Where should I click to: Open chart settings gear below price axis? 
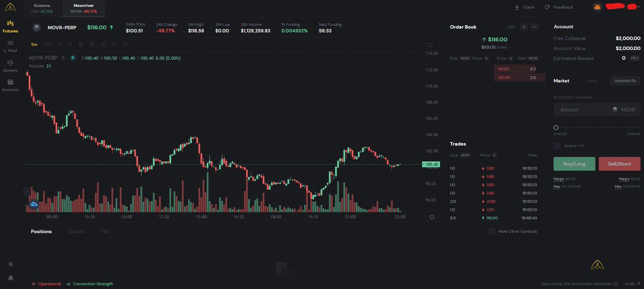click(x=432, y=217)
